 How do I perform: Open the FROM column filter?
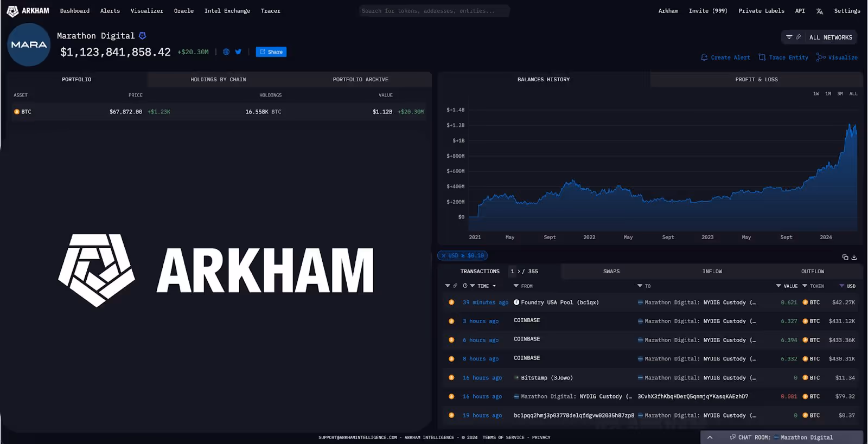pos(516,286)
